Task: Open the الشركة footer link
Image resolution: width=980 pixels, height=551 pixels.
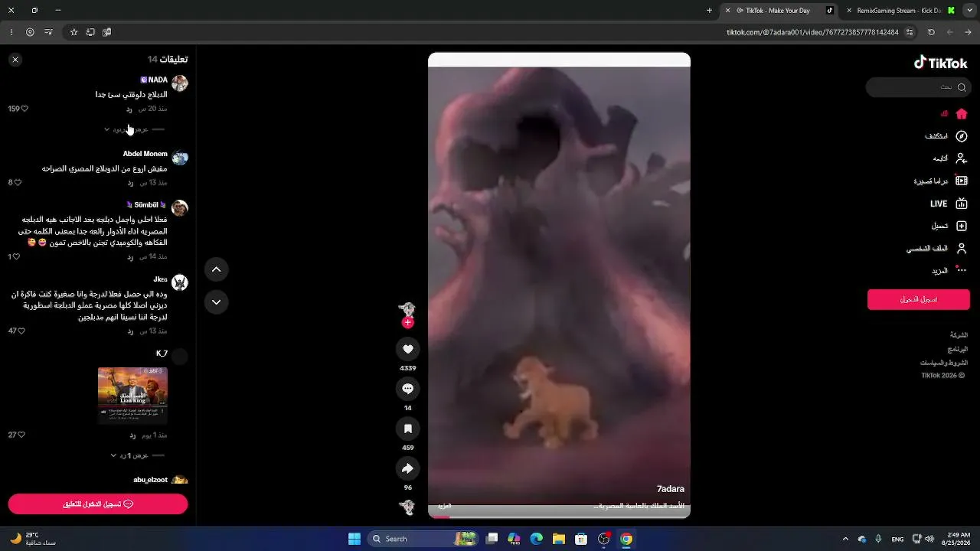Action: point(959,335)
